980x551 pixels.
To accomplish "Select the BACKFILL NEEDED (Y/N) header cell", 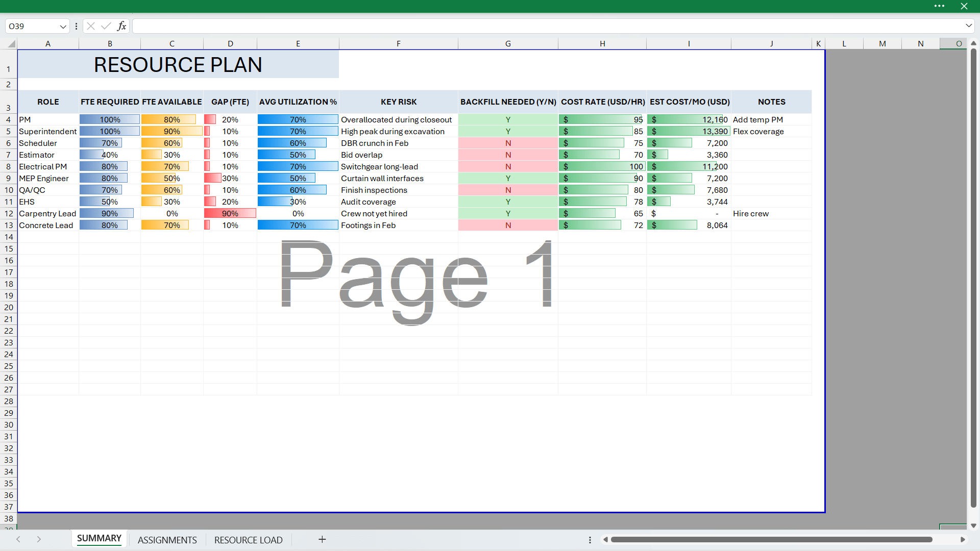I will (x=508, y=102).
